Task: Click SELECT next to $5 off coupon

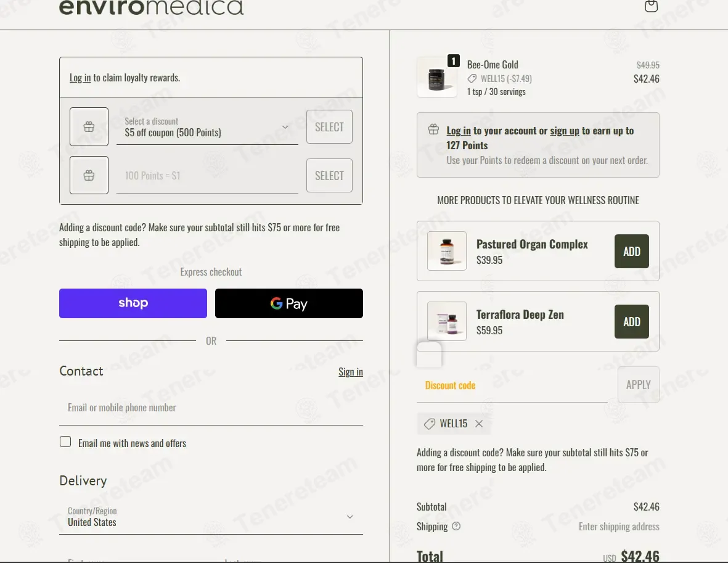Action: click(329, 127)
